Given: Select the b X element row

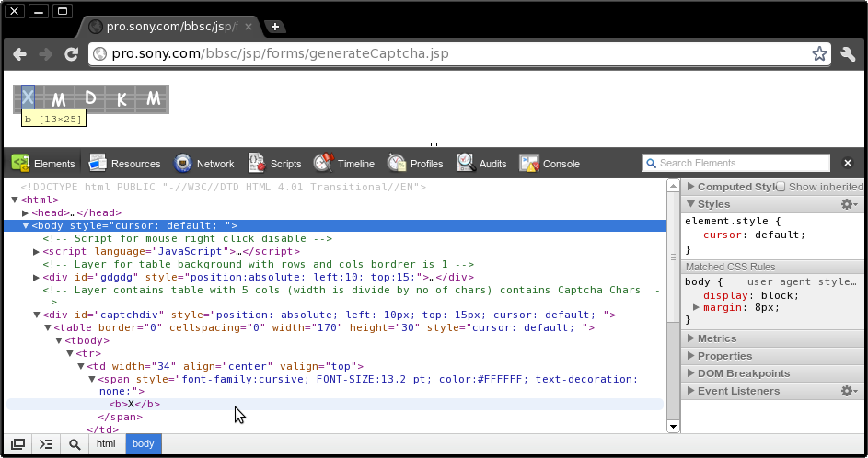Looking at the screenshot, I should tap(335, 405).
